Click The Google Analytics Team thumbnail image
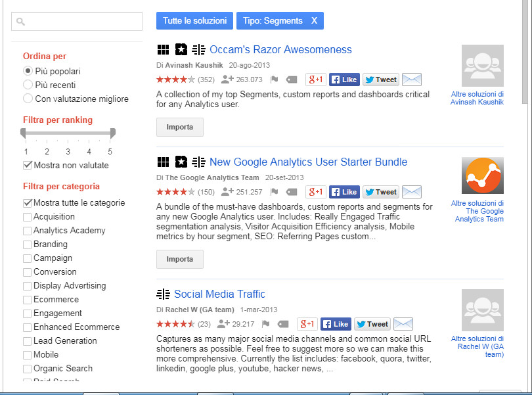Viewport: 532px width, 395px height. [x=482, y=175]
